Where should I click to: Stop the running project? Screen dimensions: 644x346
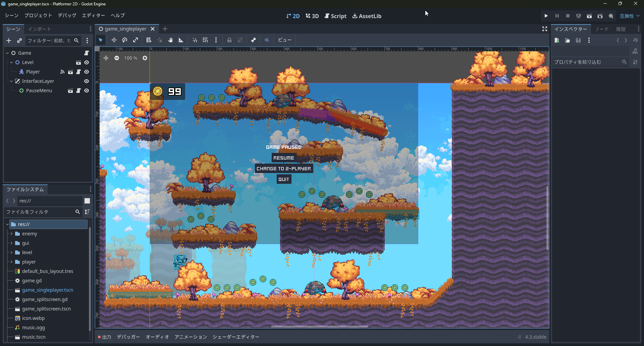tap(568, 16)
